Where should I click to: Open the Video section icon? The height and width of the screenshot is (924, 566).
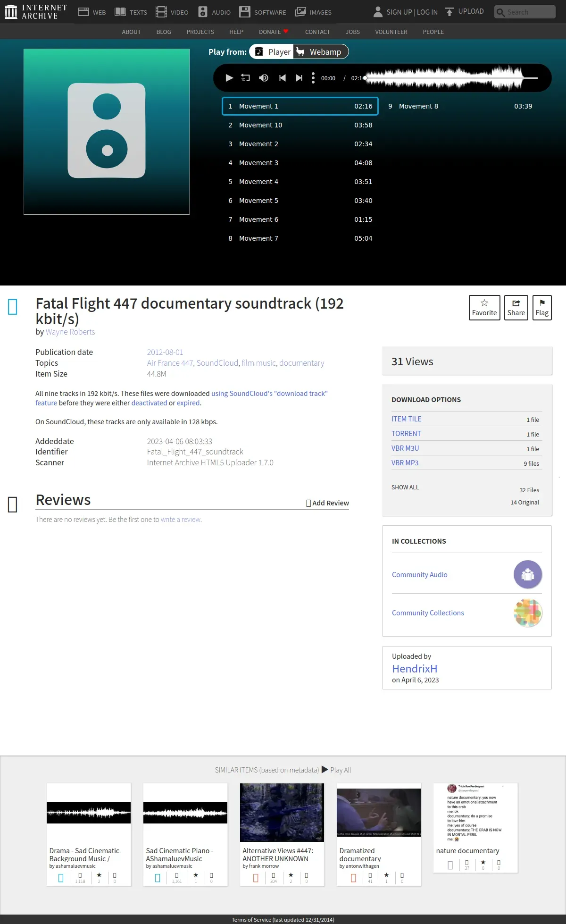pos(161,12)
